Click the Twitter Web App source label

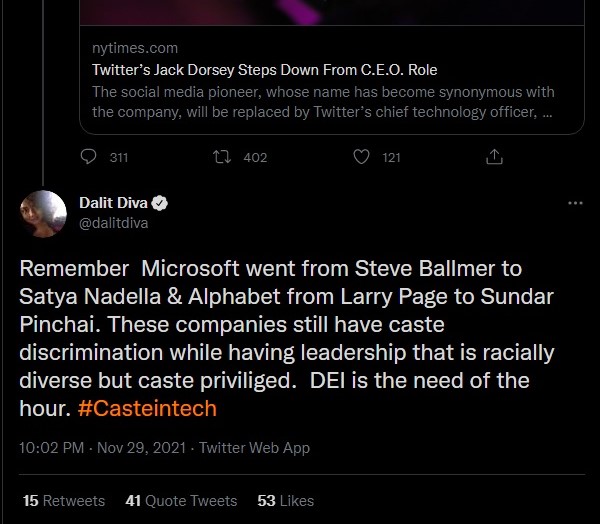254,448
